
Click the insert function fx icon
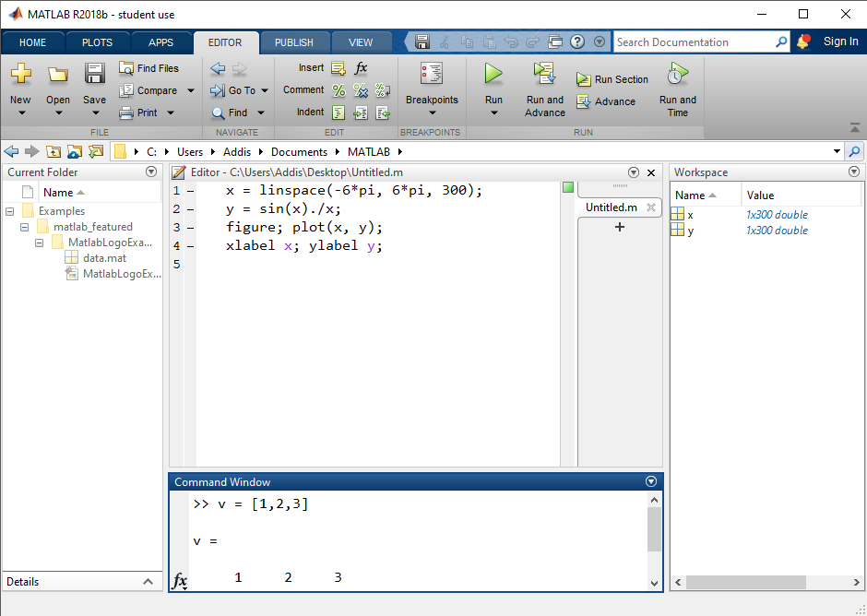362,68
